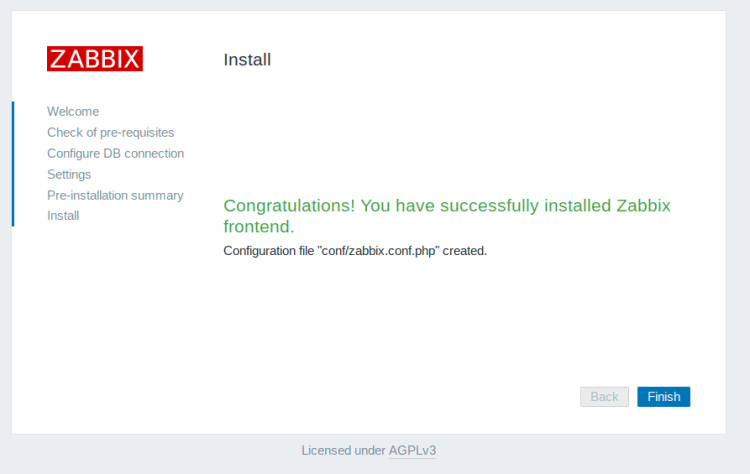The image size is (750, 474).
Task: Select the Welcome step in sidebar
Action: pyautogui.click(x=73, y=111)
